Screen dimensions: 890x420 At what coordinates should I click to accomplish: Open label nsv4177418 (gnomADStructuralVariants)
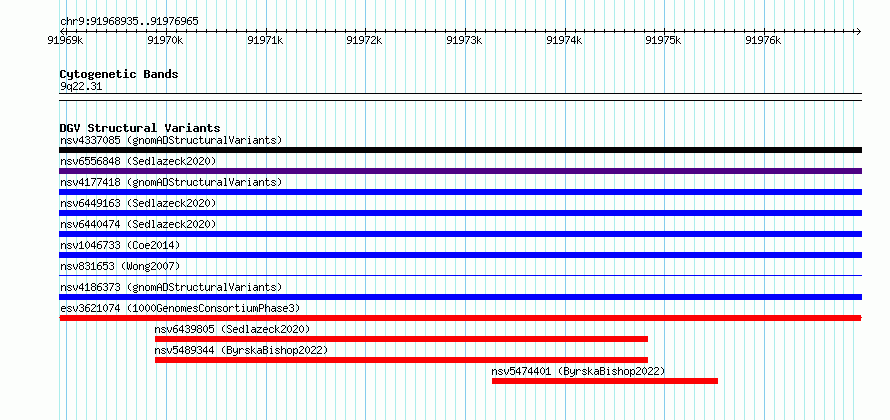[x=171, y=182]
